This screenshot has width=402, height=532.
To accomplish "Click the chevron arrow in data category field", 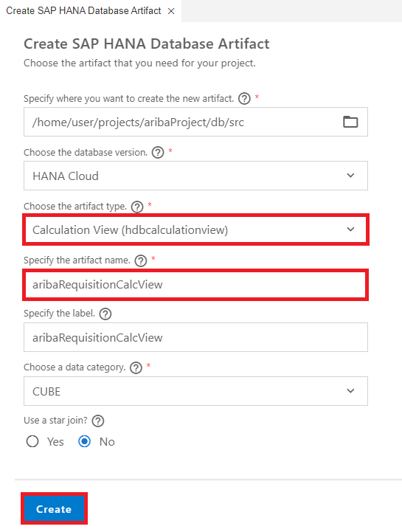I will pyautogui.click(x=350, y=391).
